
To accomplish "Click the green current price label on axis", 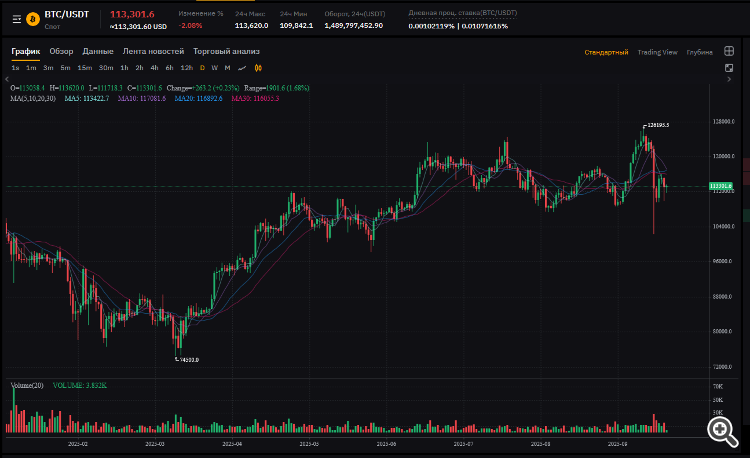I will pos(720,186).
